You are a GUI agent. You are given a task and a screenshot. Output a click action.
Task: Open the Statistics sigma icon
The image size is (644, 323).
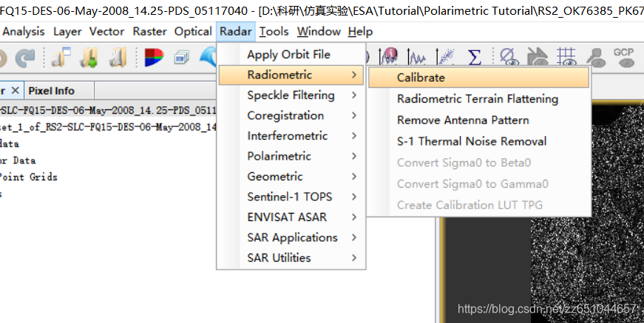(x=474, y=57)
